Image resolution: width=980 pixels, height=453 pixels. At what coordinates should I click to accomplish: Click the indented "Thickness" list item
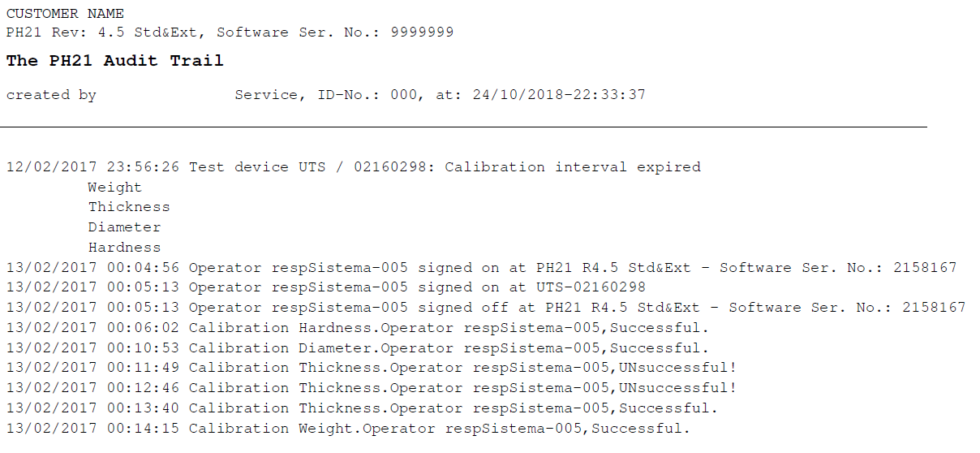coord(129,207)
